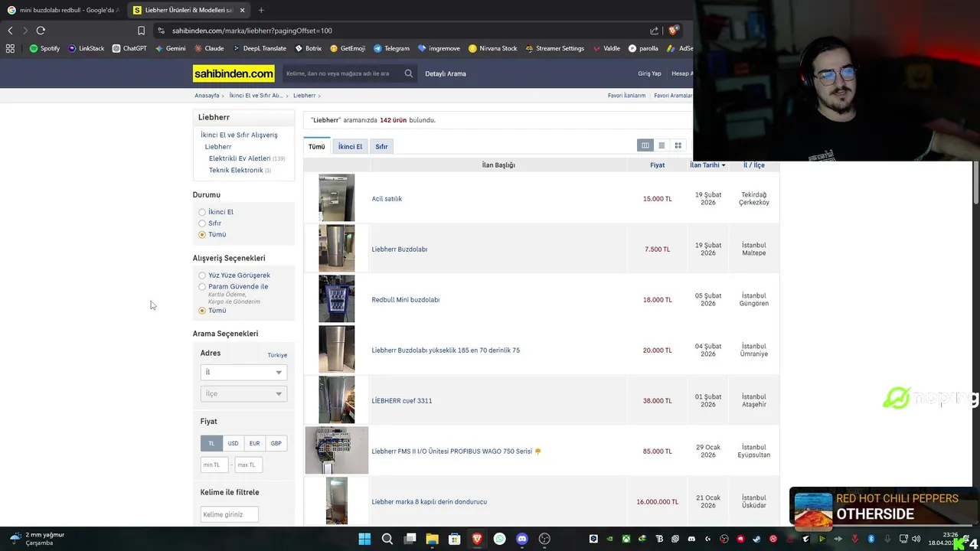Click Giriş Yap link
The image size is (980, 551).
pos(649,73)
